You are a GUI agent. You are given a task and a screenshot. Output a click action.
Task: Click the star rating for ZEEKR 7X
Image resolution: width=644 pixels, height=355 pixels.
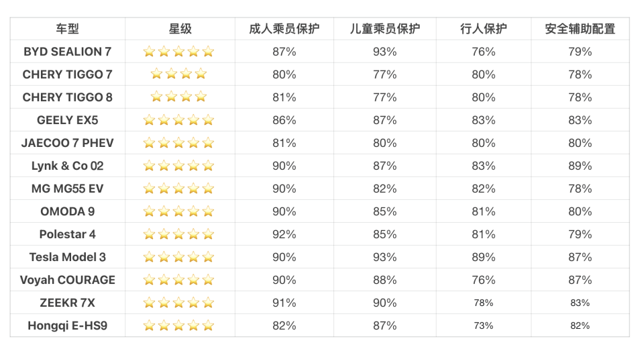point(178,303)
